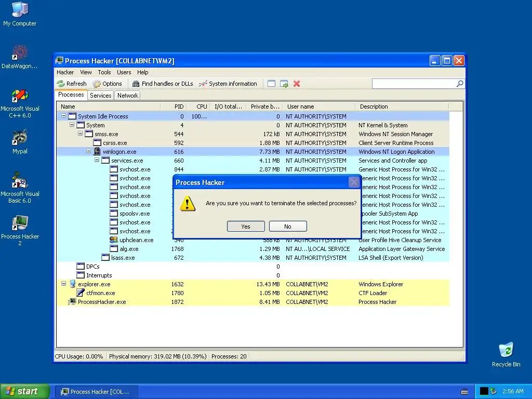The image size is (532, 399).
Task: Click the ProcessHacker.exe process icon
Action: tap(72, 301)
